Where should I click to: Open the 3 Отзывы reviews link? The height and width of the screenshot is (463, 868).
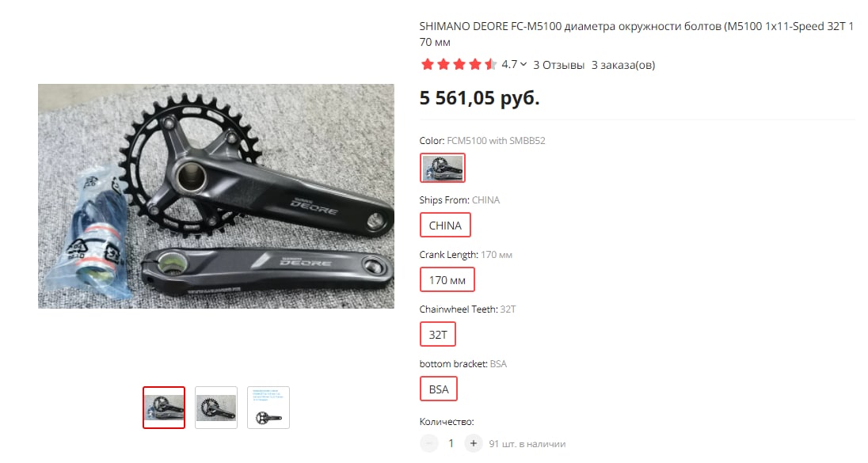click(558, 65)
